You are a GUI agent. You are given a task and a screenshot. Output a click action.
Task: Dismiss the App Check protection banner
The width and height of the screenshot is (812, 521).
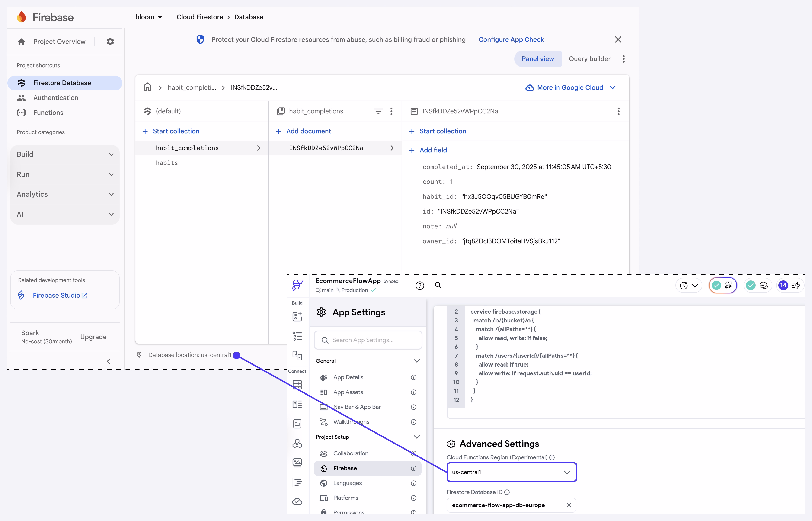coord(618,40)
